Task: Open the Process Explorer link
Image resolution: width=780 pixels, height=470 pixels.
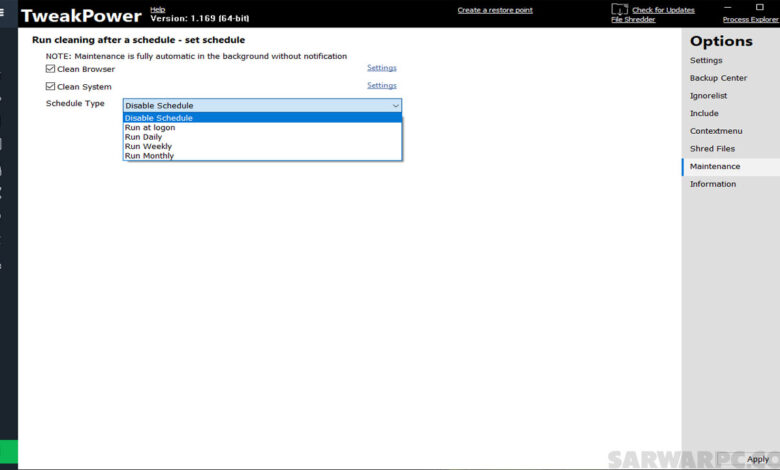Action: tap(751, 19)
